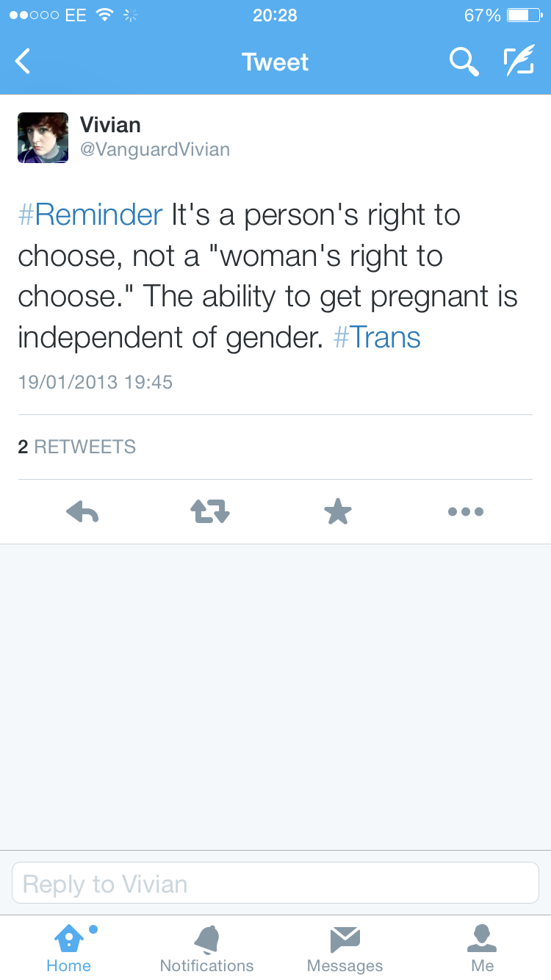Tap the @VanguardVivian handle
Viewport: 551px width, 980px height.
[155, 150]
